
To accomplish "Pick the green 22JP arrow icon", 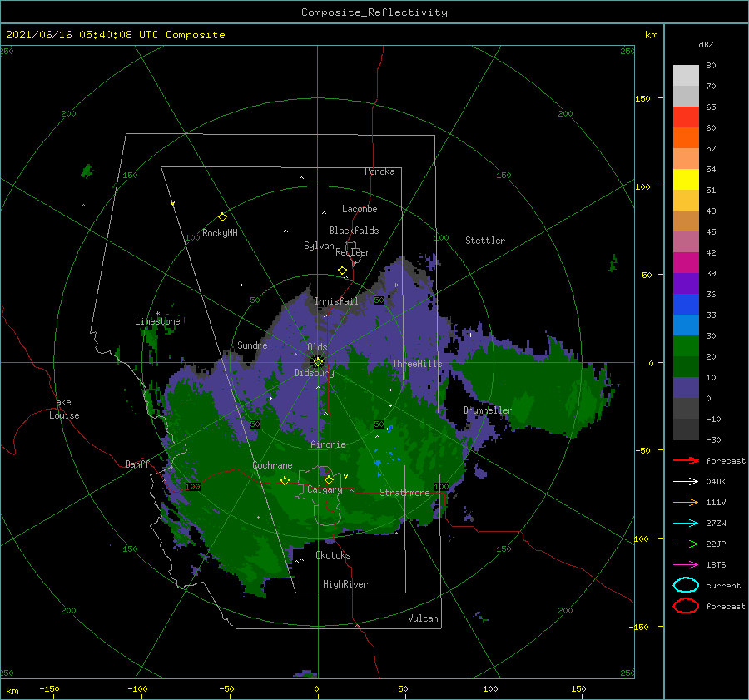I will click(686, 544).
